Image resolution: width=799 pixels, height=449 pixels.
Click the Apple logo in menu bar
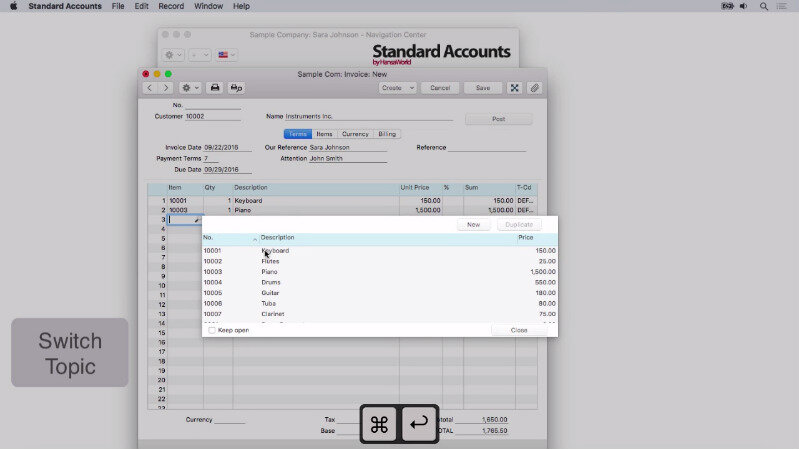coord(13,6)
